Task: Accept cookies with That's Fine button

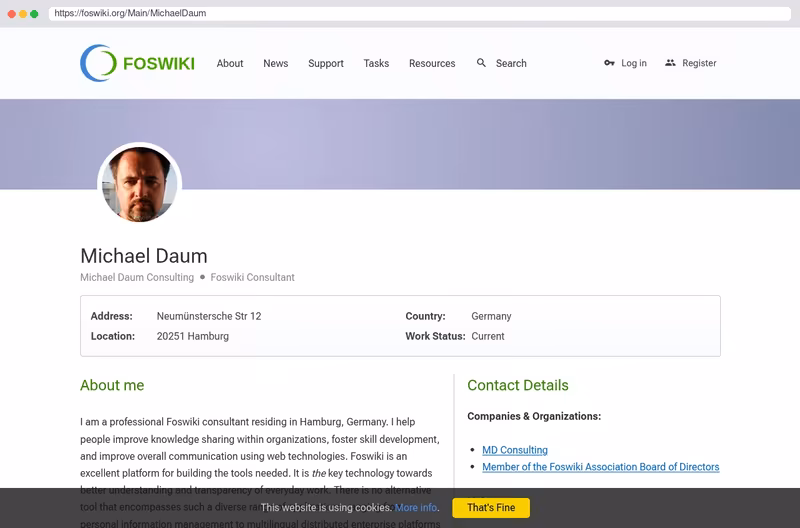Action: click(x=491, y=508)
